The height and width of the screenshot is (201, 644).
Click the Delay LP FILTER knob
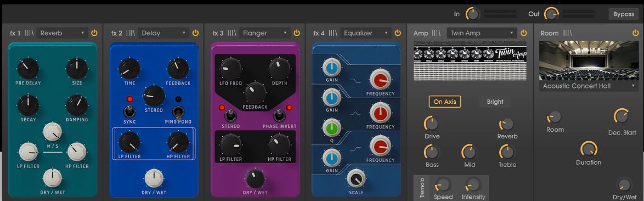(129, 142)
